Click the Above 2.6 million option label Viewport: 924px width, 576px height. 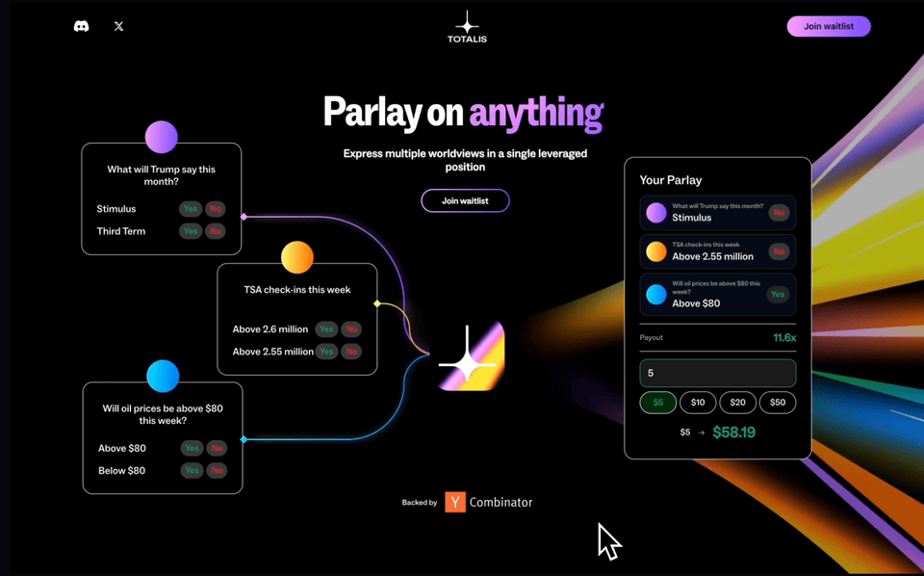pos(269,329)
